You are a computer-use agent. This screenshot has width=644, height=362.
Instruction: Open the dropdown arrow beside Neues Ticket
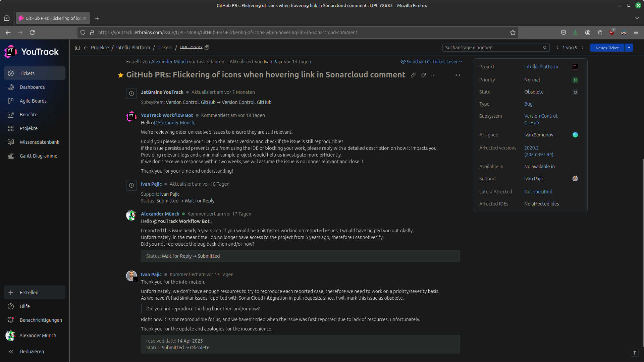click(x=629, y=48)
